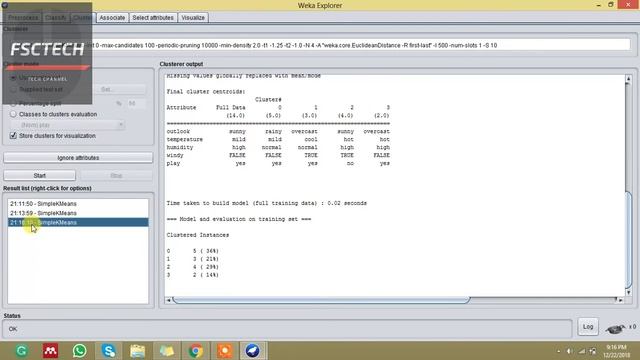Image resolution: width=640 pixels, height=360 pixels.
Task: Click the Weka bird icon in the taskbar
Action: coord(253,351)
